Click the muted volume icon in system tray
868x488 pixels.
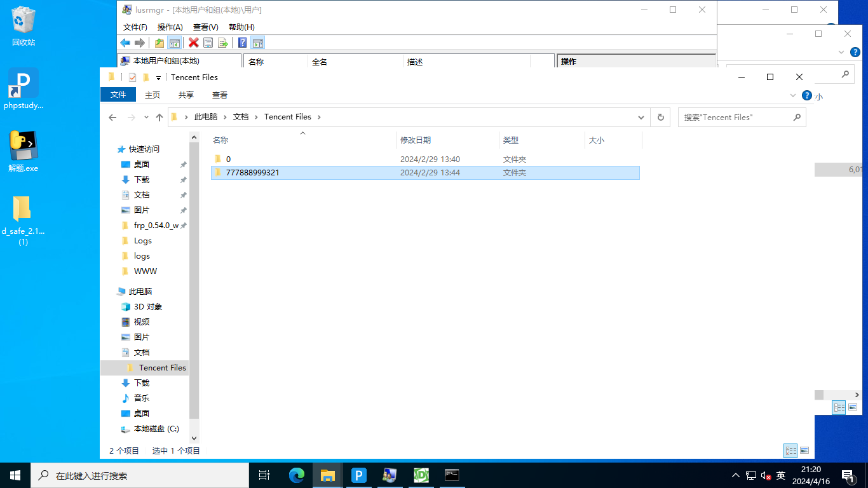click(766, 475)
